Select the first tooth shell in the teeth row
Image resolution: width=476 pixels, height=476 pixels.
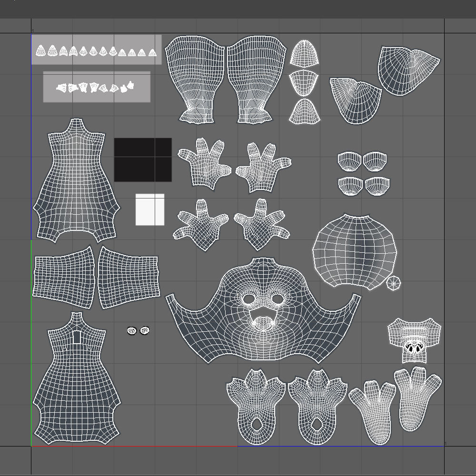[x=40, y=50]
